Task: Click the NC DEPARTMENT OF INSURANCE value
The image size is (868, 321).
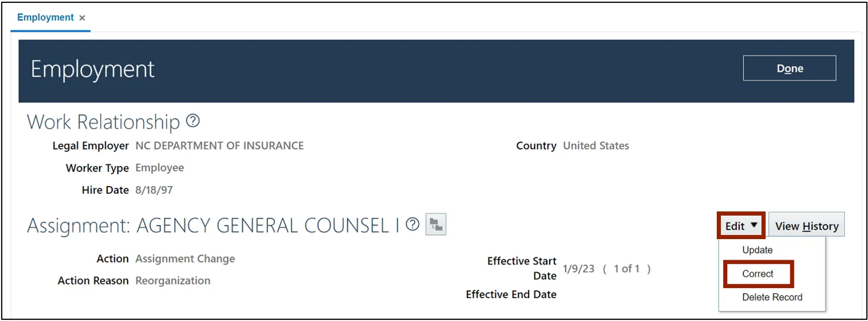Action: (x=220, y=145)
